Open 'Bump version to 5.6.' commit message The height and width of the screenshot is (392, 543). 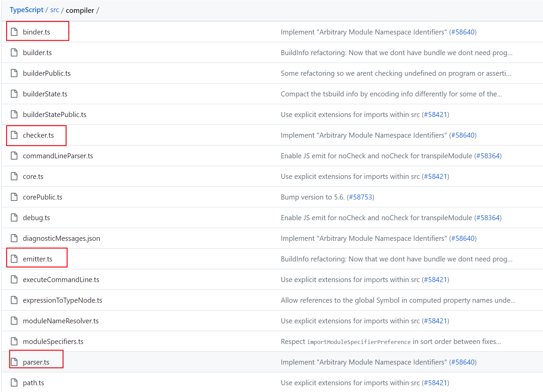click(x=313, y=197)
